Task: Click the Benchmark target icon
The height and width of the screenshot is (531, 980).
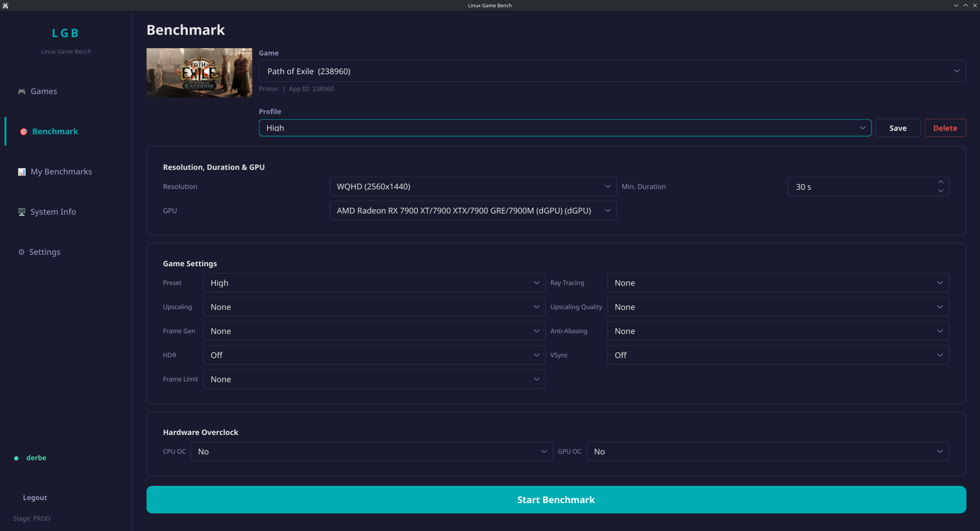Action: pyautogui.click(x=23, y=132)
